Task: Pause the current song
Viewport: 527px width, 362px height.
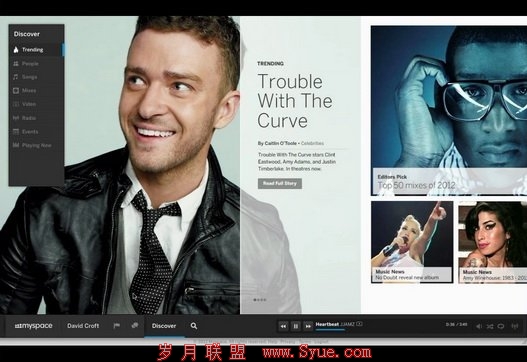Action: [296, 326]
